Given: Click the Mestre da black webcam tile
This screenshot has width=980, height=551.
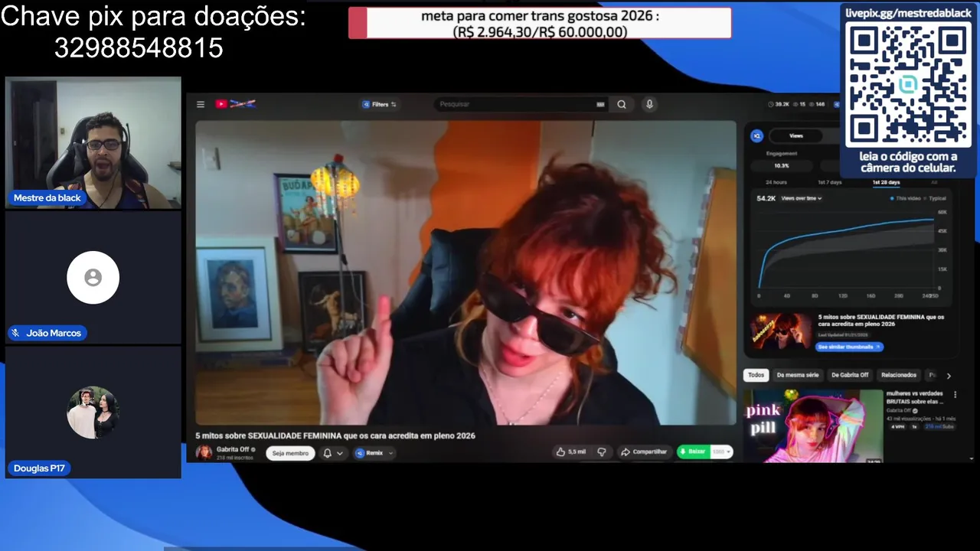Looking at the screenshot, I should [93, 142].
